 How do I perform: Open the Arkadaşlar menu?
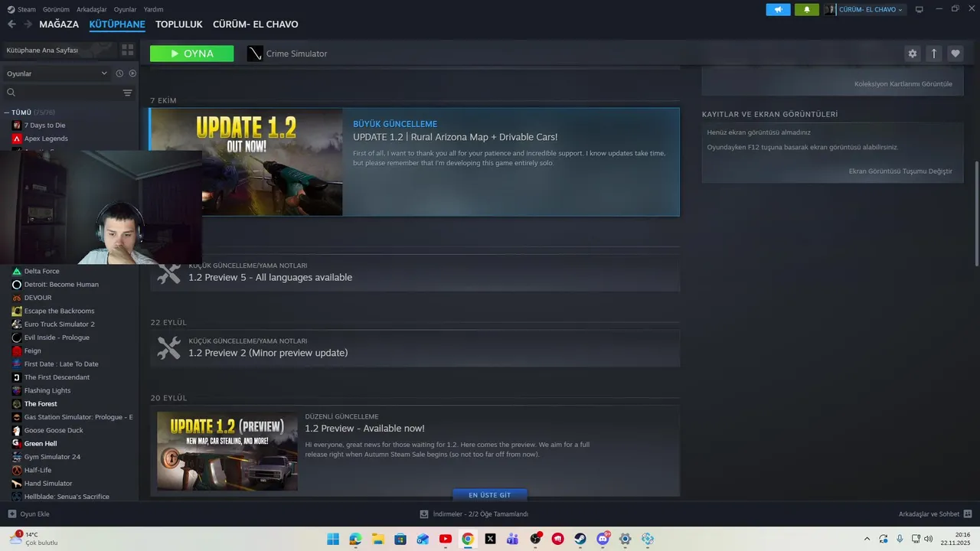[x=92, y=9]
